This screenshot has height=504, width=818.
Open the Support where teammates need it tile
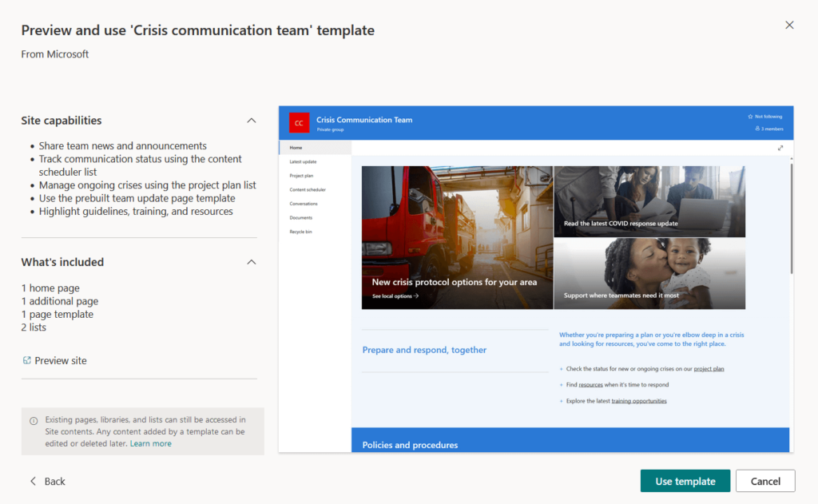649,273
